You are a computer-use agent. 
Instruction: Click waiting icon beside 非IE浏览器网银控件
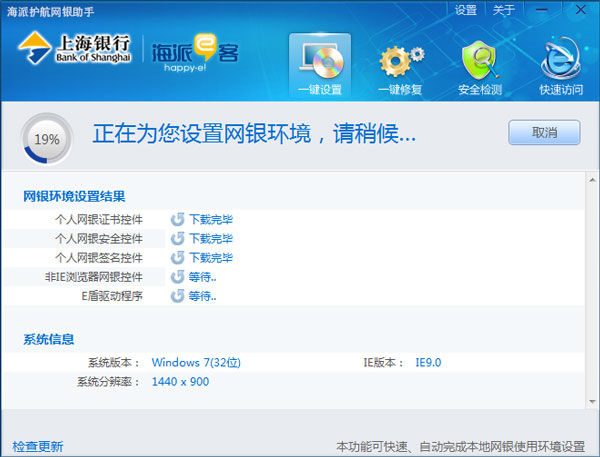pos(177,277)
